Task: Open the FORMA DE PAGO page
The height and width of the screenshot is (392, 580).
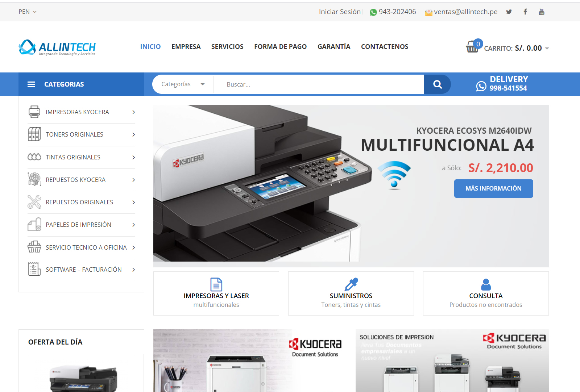Action: tap(281, 47)
